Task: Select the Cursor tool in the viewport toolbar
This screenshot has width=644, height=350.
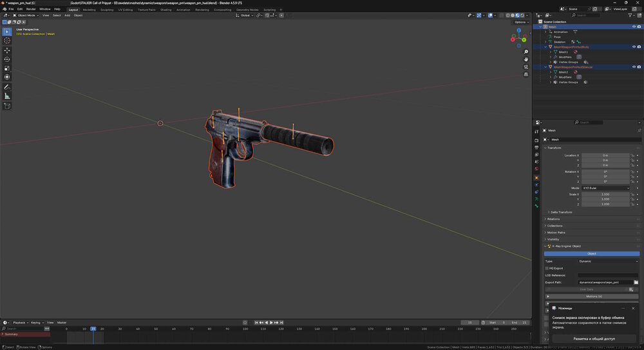Action: point(7,41)
